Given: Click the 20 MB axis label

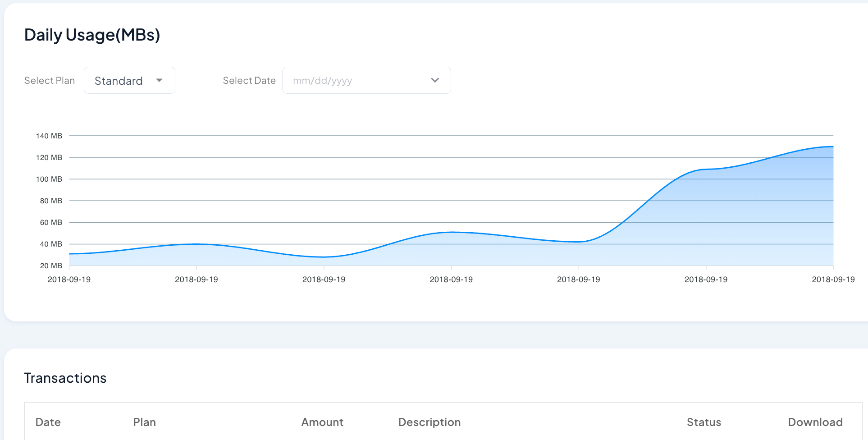Looking at the screenshot, I should coord(51,266).
